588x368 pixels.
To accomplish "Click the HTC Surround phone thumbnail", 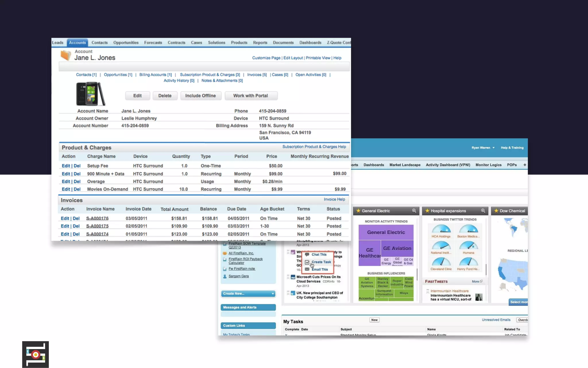I will pyautogui.click(x=90, y=94).
